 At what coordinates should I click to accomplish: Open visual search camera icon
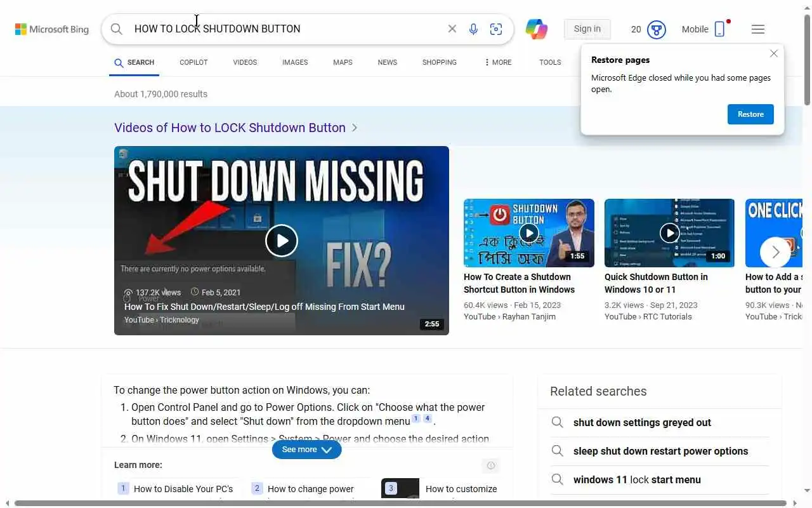(x=496, y=29)
